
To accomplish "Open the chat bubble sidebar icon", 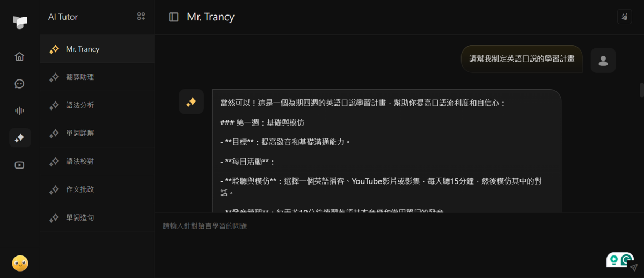I will coord(20,84).
